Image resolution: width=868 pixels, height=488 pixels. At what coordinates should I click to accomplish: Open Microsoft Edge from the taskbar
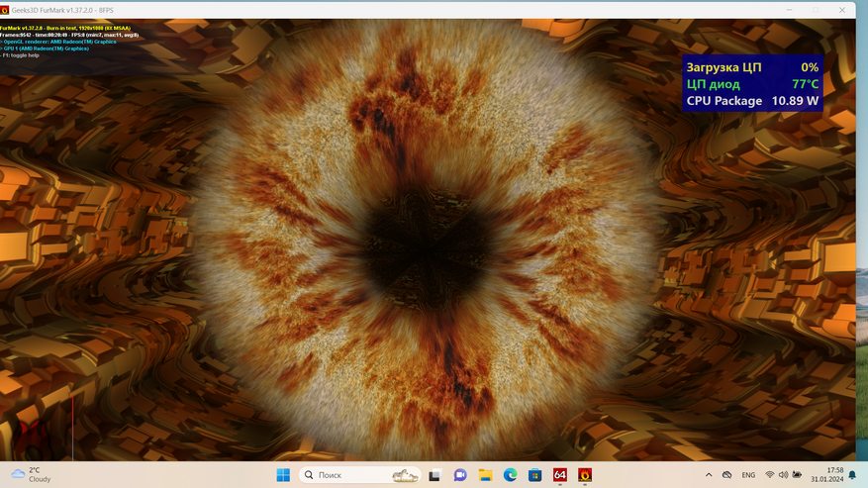tap(510, 475)
